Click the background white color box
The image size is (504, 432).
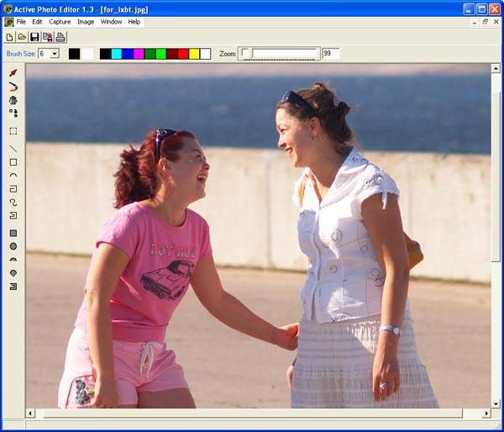[x=87, y=54]
